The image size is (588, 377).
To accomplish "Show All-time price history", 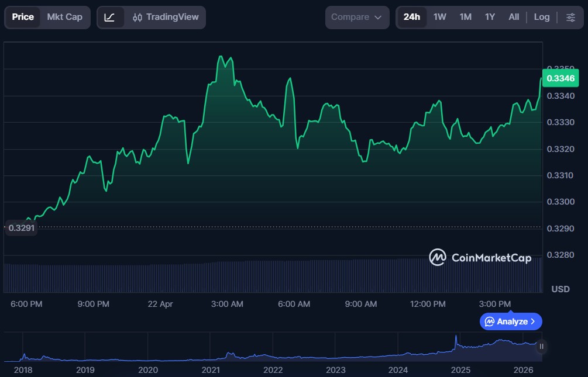I will [x=514, y=17].
